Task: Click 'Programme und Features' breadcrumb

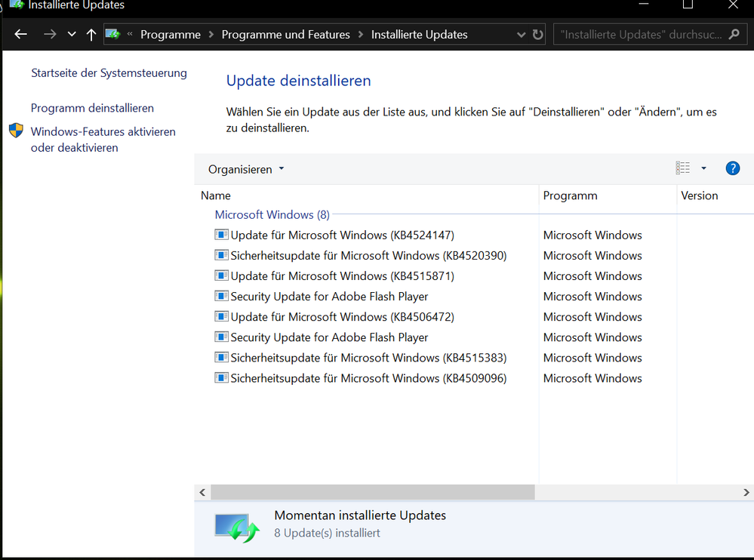Action: 285,35
